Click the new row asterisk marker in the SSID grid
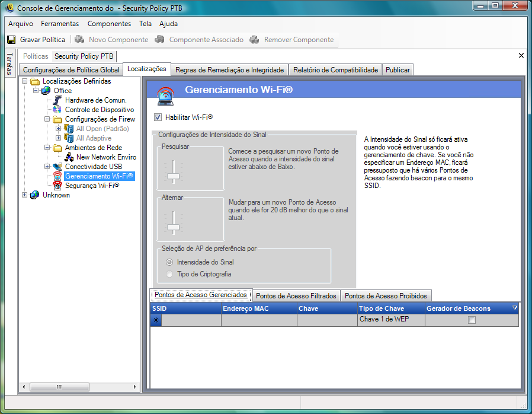The width and height of the screenshot is (532, 414). pyautogui.click(x=156, y=320)
